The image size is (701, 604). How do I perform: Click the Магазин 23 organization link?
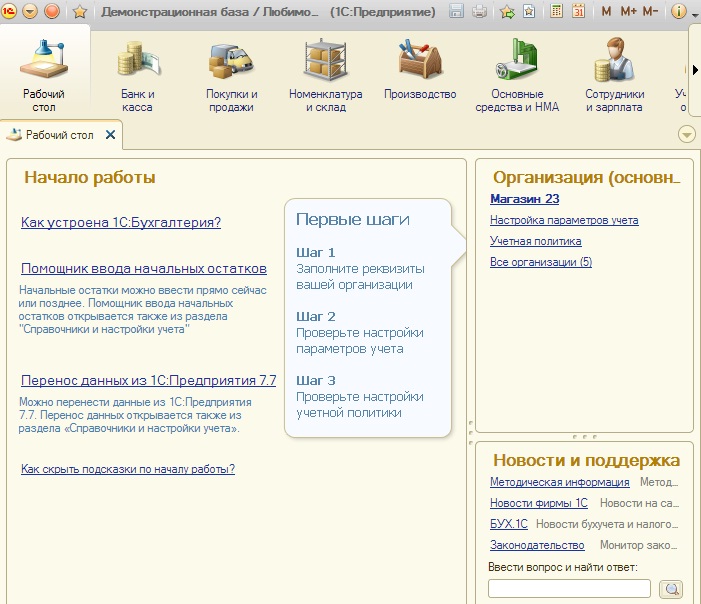click(x=524, y=199)
